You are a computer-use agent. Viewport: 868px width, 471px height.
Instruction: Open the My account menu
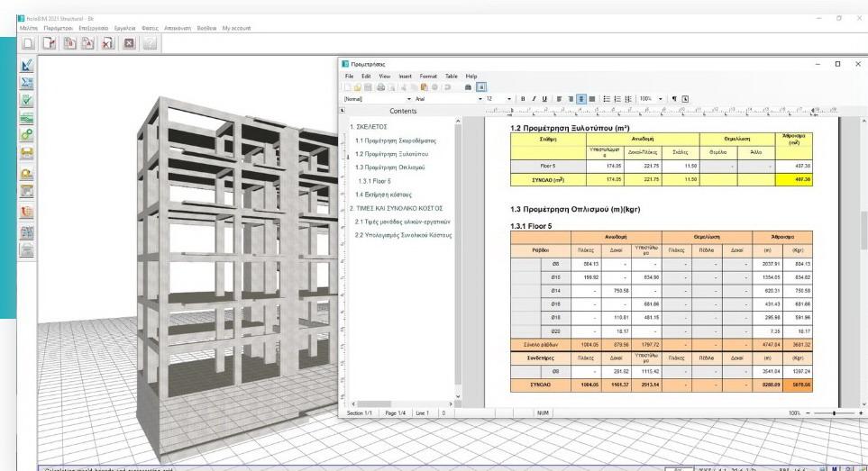pyautogui.click(x=235, y=28)
